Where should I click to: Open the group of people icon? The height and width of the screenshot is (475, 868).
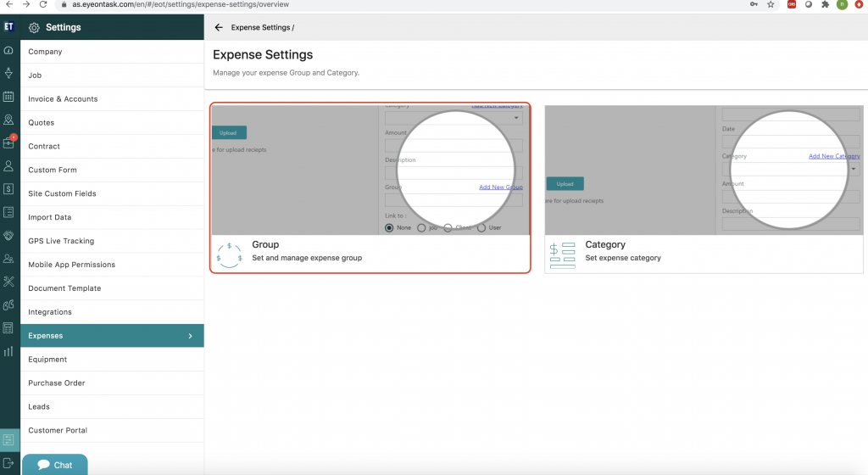click(x=8, y=259)
